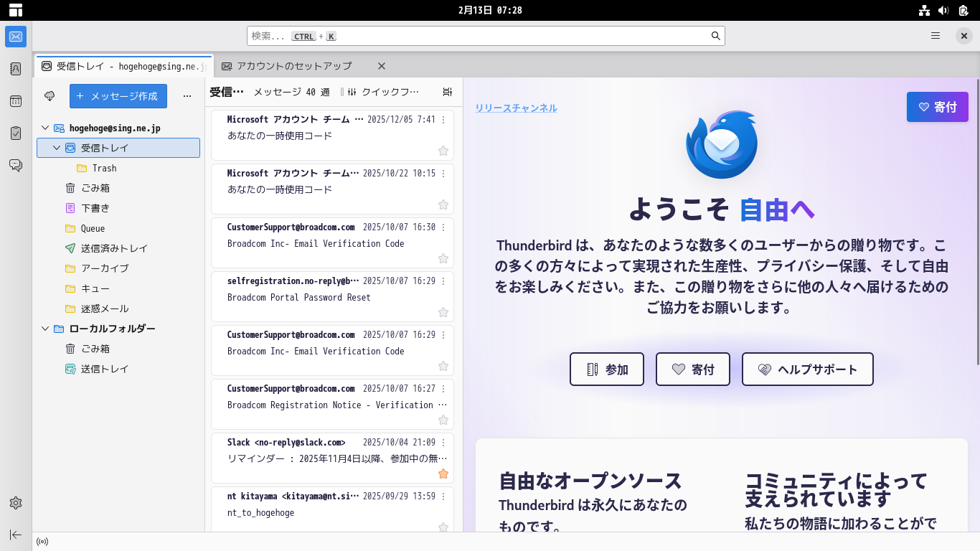Star the Microsoft 2025/12/05 message
This screenshot has height=551, width=980.
443,151
